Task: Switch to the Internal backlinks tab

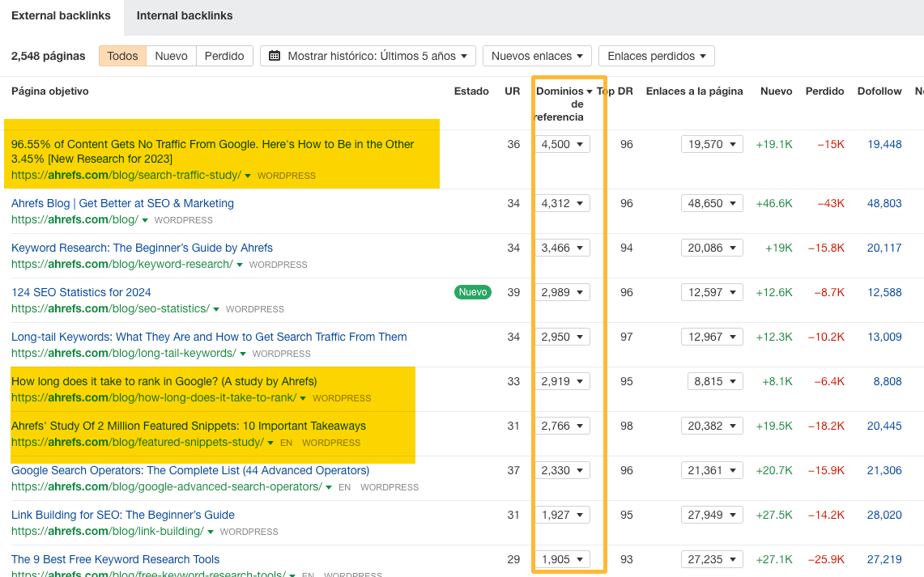Action: pyautogui.click(x=184, y=15)
